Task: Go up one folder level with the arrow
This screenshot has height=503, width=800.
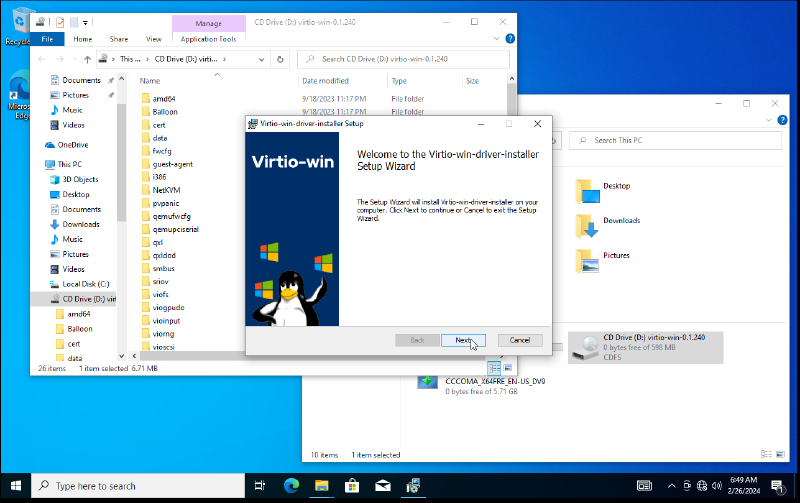Action: (x=87, y=59)
